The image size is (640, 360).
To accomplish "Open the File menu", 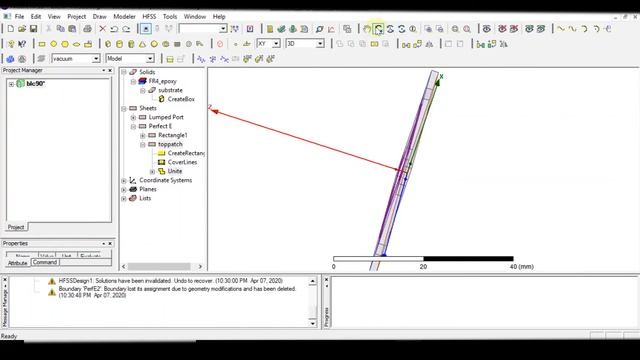I will point(19,16).
